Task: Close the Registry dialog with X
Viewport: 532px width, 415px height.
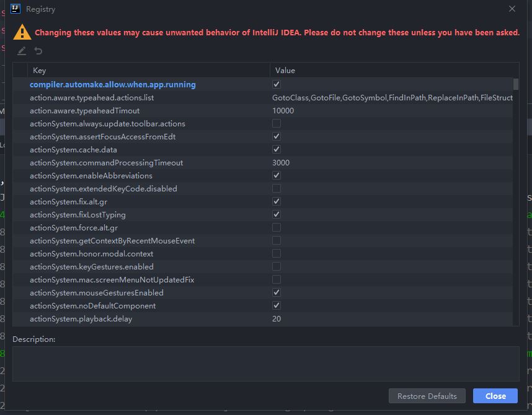Action: [512, 9]
